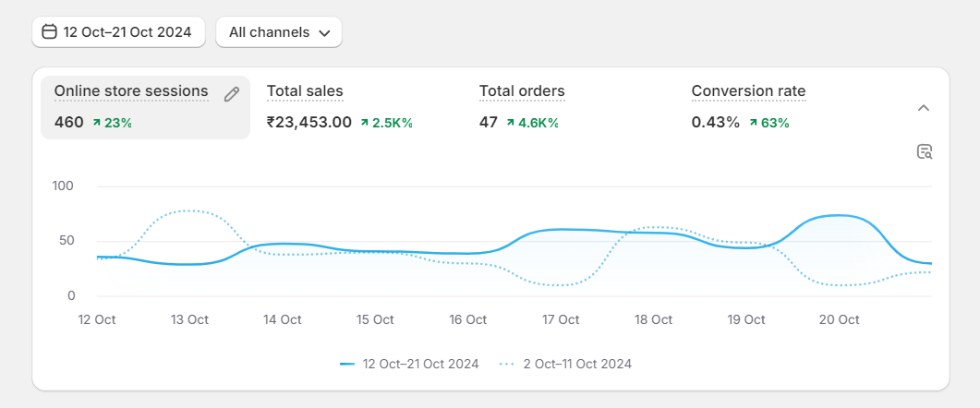This screenshot has width=980, height=408.
Task: Click the trend arrow beside 4.6K% orders
Action: coord(510,123)
